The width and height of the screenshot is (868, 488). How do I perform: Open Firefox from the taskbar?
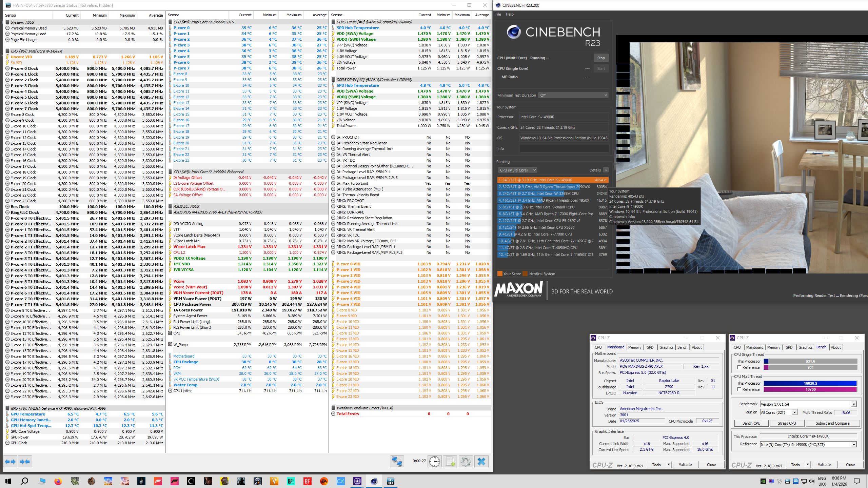tap(58, 481)
